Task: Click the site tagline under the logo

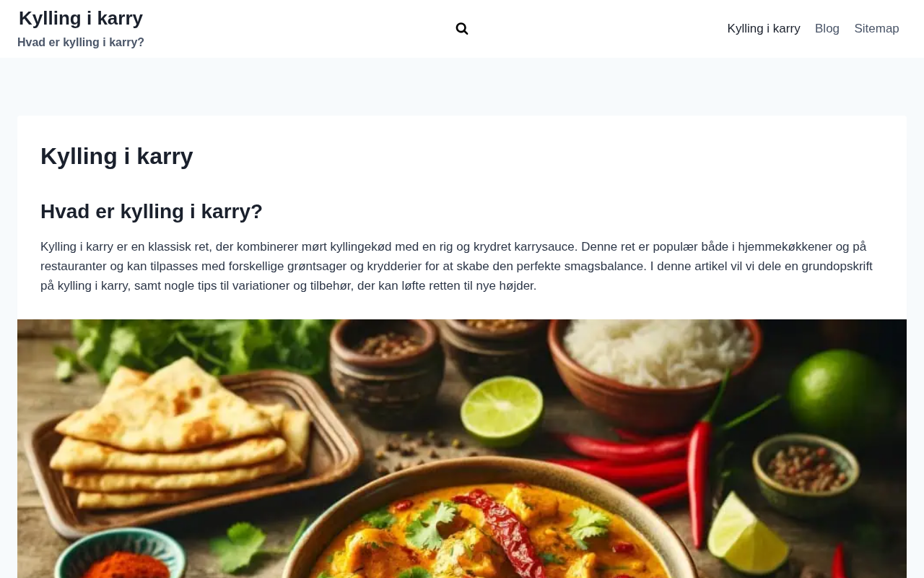Action: 81,43
